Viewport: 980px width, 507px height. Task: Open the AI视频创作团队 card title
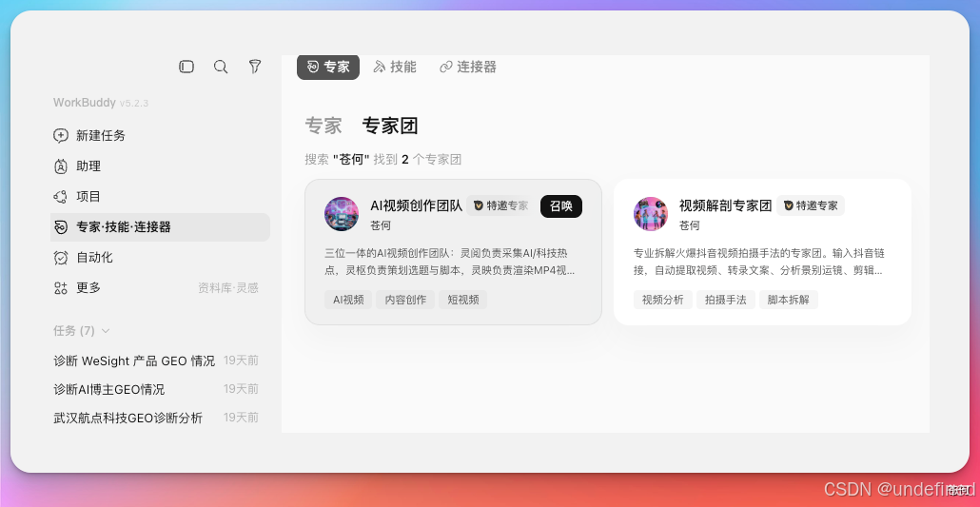click(416, 205)
